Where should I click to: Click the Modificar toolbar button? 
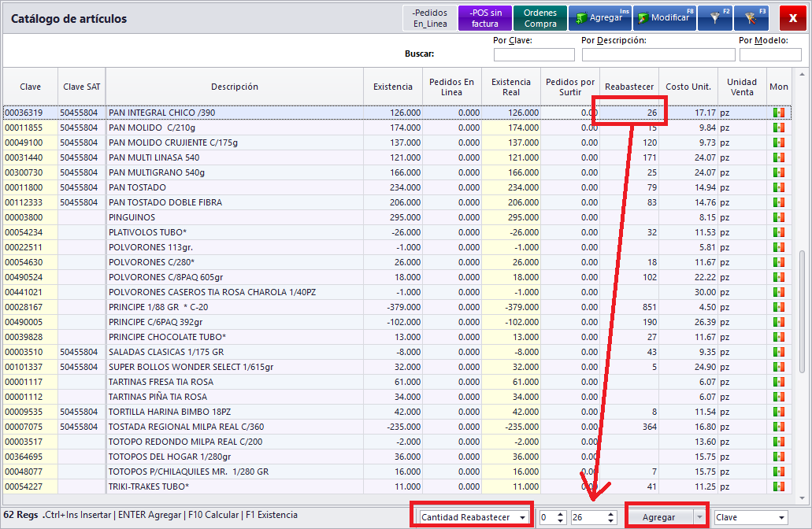pyautogui.click(x=665, y=17)
